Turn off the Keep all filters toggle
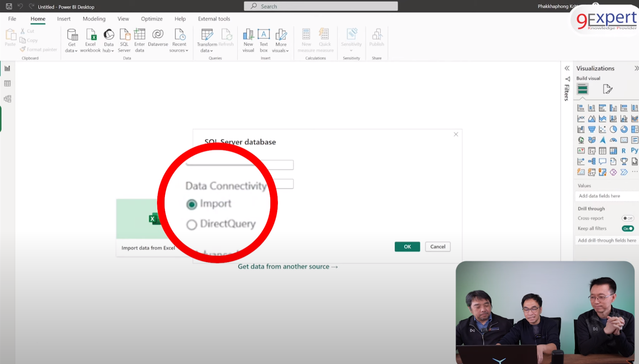This screenshot has width=639, height=364. [x=627, y=228]
